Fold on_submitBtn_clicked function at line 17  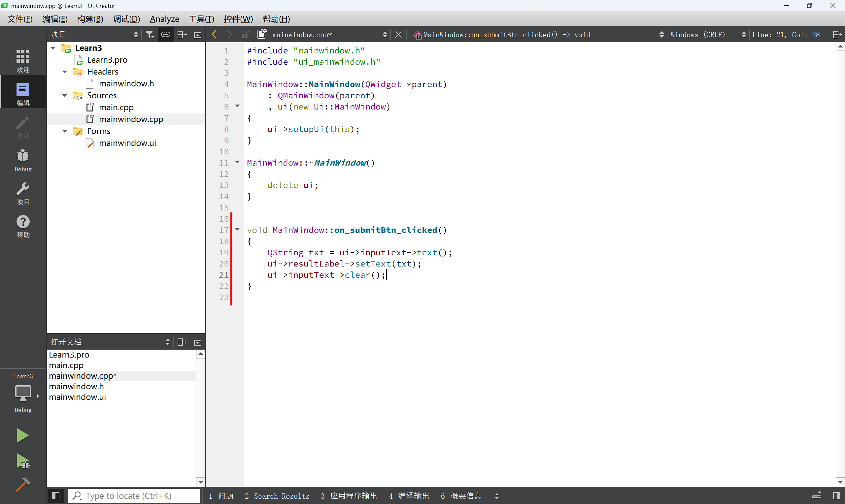point(238,230)
